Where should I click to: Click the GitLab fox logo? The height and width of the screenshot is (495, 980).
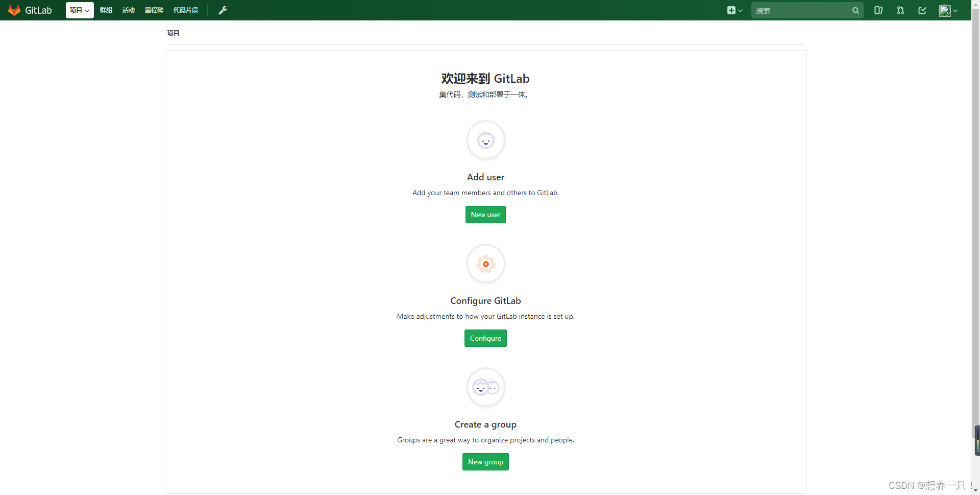14,10
